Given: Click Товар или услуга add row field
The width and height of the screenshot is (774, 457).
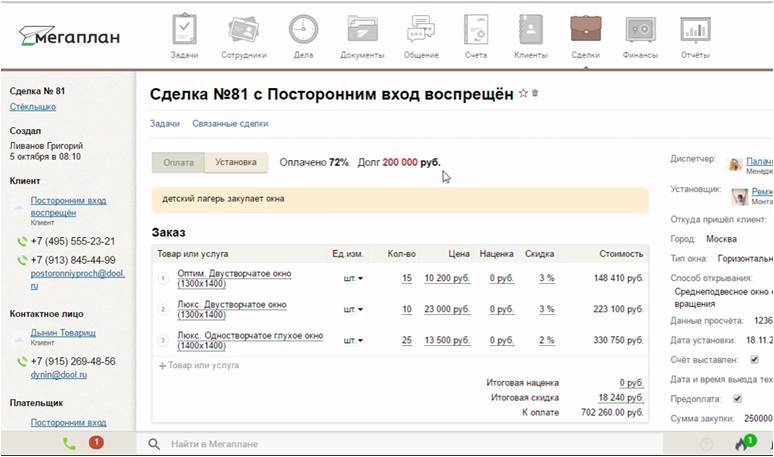Looking at the screenshot, I should (x=203, y=366).
